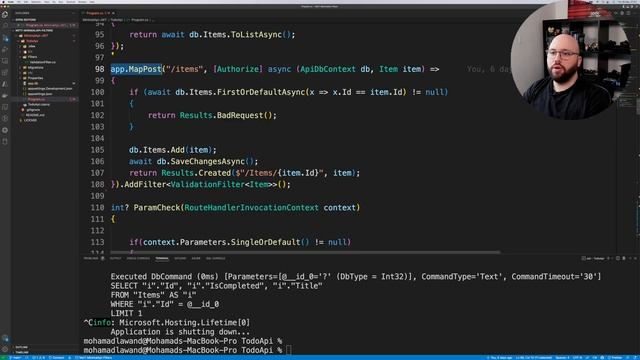Click line number 104 in the gutter

(97, 138)
